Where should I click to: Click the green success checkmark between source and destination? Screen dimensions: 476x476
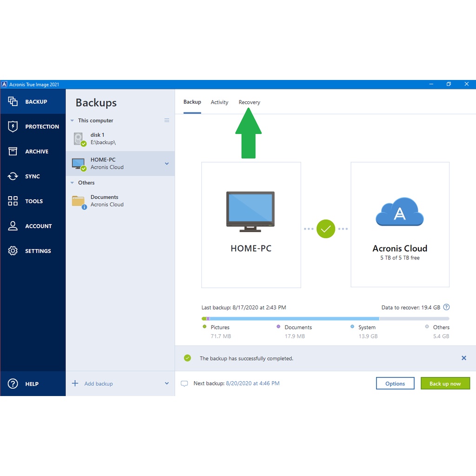click(326, 229)
